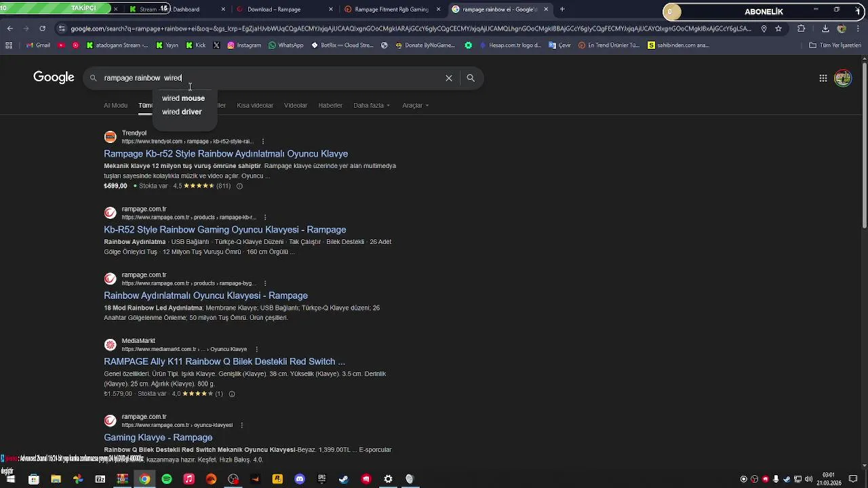Image resolution: width=868 pixels, height=488 pixels.
Task: Switch to Rampage Fitment Rgb Gaming tab
Action: pyautogui.click(x=391, y=9)
